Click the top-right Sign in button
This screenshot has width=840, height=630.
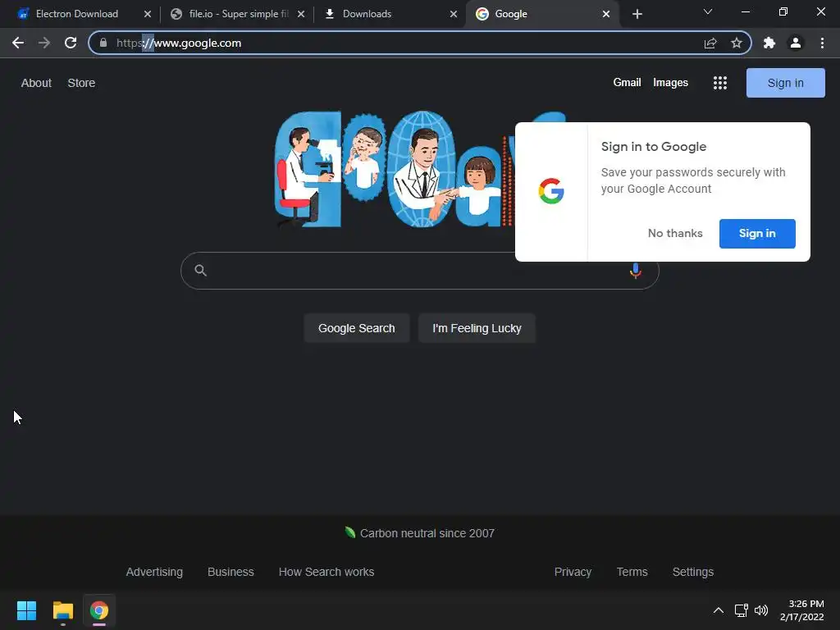[x=785, y=83]
